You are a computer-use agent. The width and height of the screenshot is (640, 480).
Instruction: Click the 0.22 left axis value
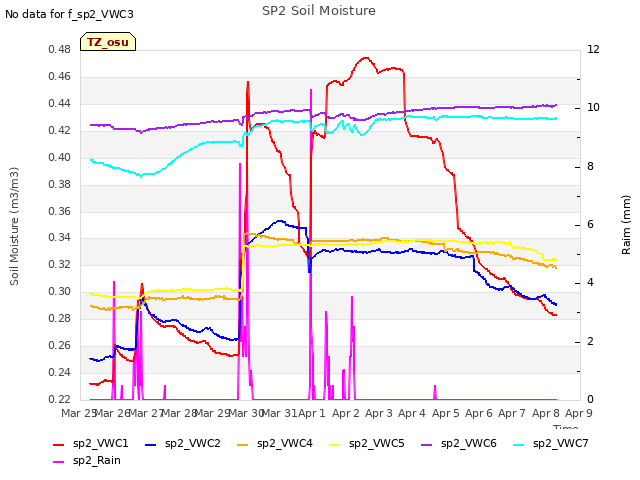(x=60, y=400)
